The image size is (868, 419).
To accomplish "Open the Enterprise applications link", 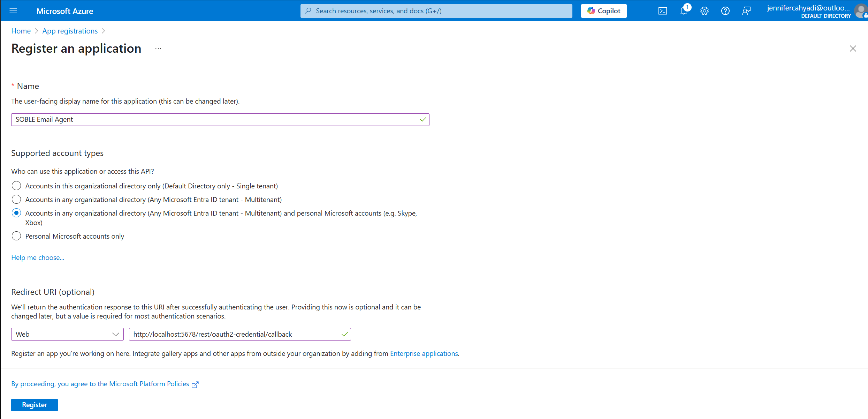I will 424,353.
